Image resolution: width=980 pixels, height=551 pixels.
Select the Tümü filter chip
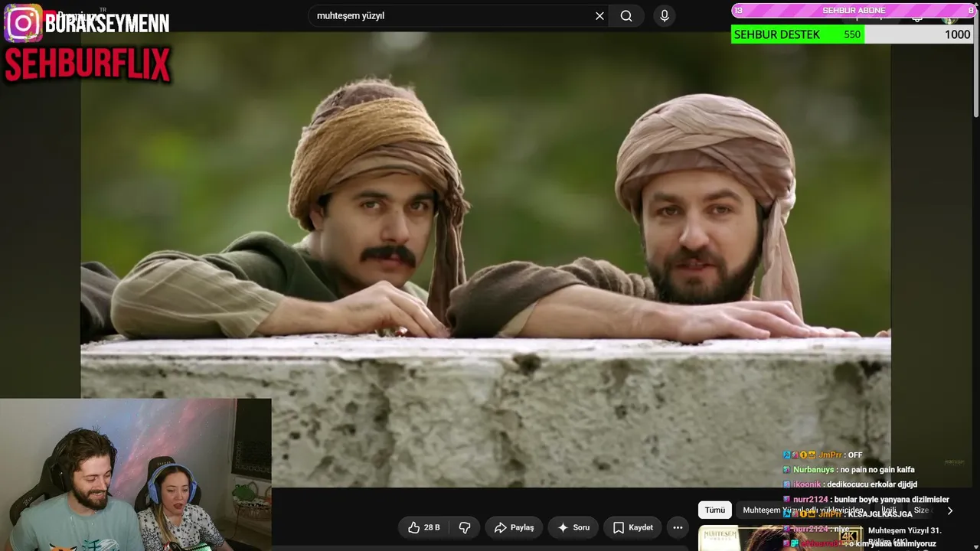[x=715, y=510]
